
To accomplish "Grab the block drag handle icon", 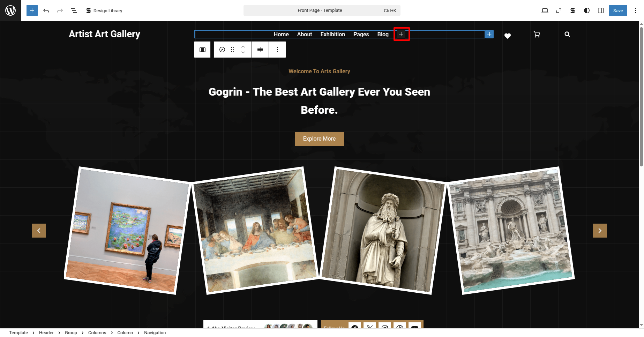I will [x=233, y=50].
